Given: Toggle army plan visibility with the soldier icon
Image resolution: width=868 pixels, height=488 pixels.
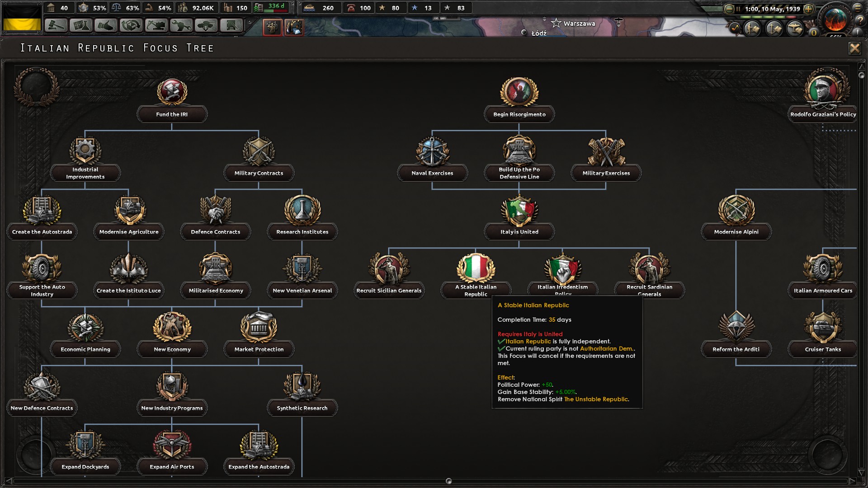Looking at the screenshot, I should tap(751, 28).
